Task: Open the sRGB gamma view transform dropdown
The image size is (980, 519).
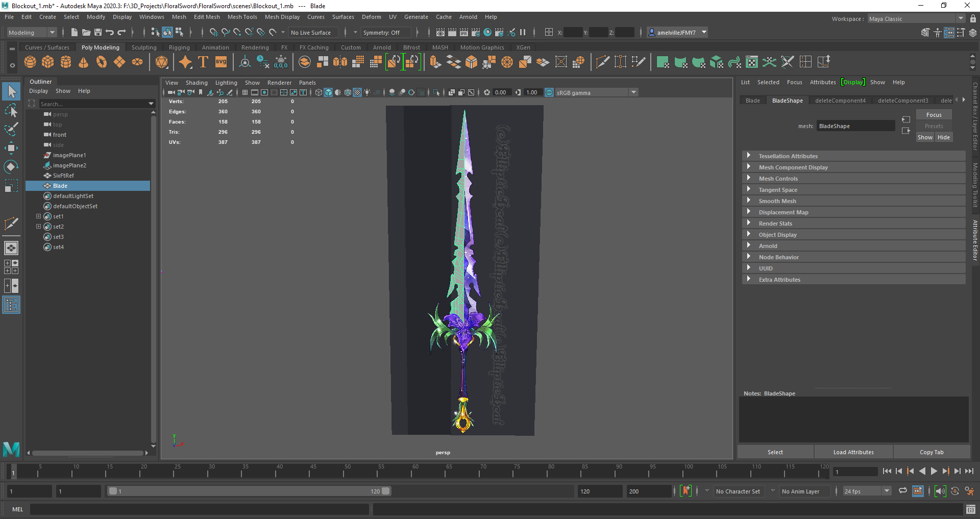Action: (x=597, y=92)
